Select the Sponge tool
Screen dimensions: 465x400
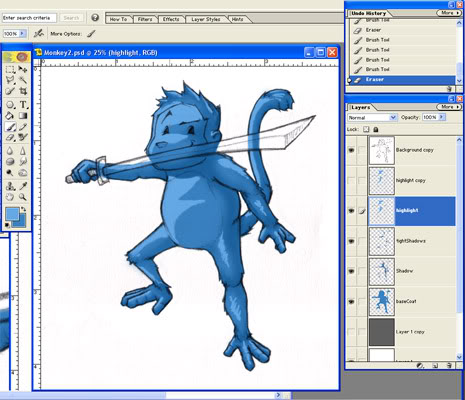[10, 162]
